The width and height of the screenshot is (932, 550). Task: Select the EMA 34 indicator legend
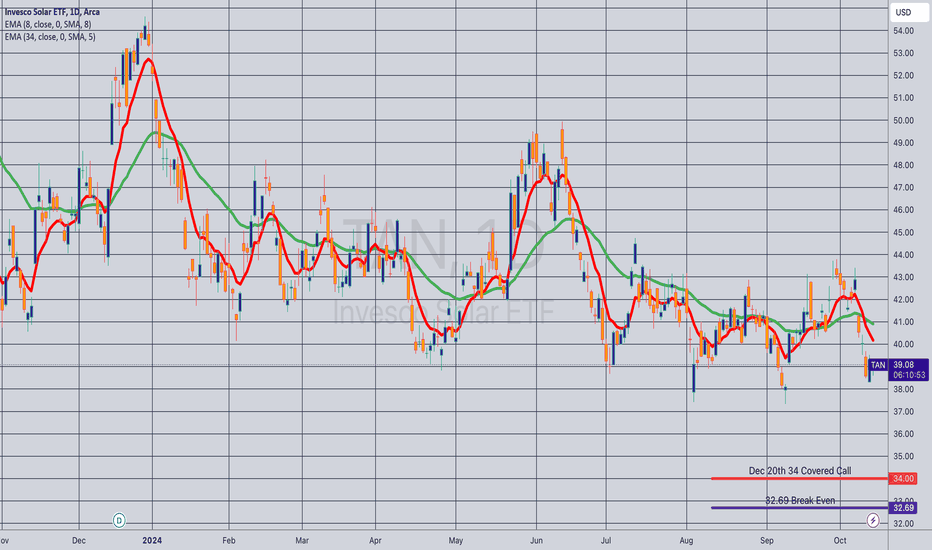click(x=50, y=37)
